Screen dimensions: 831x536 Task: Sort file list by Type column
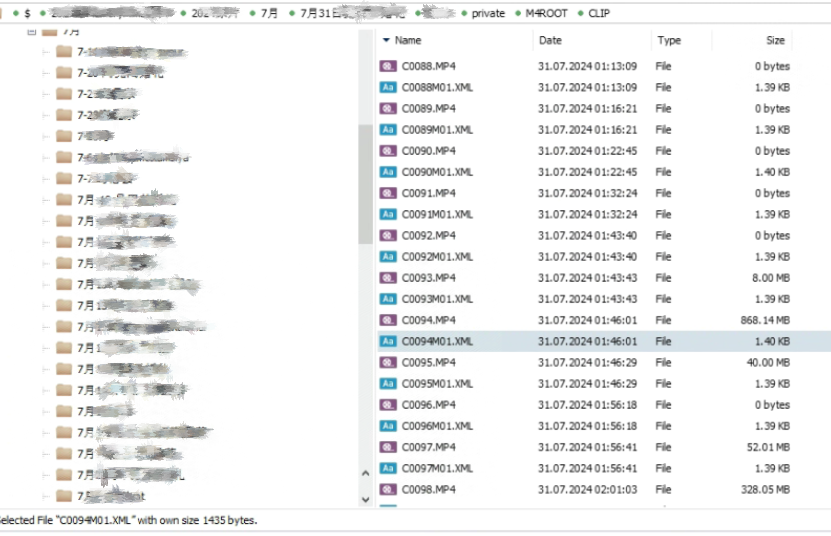(x=669, y=40)
